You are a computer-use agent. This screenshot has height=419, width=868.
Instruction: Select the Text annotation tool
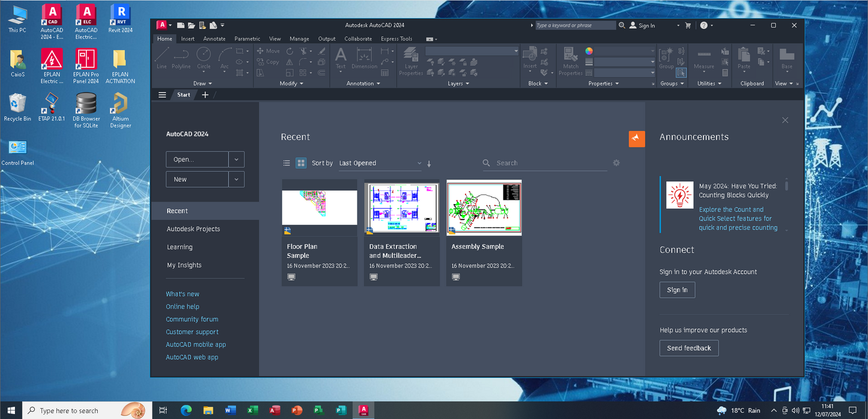click(x=341, y=59)
